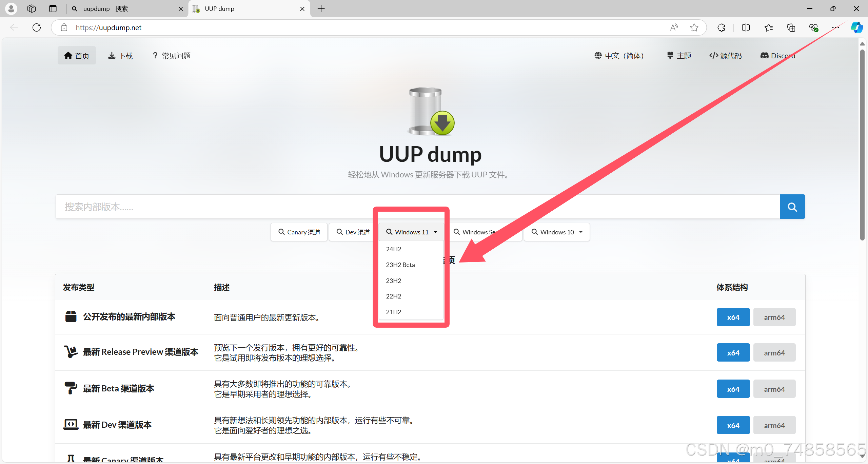This screenshot has height=464, width=868.
Task: Pick 21H2 from the dropdown
Action: pos(411,312)
